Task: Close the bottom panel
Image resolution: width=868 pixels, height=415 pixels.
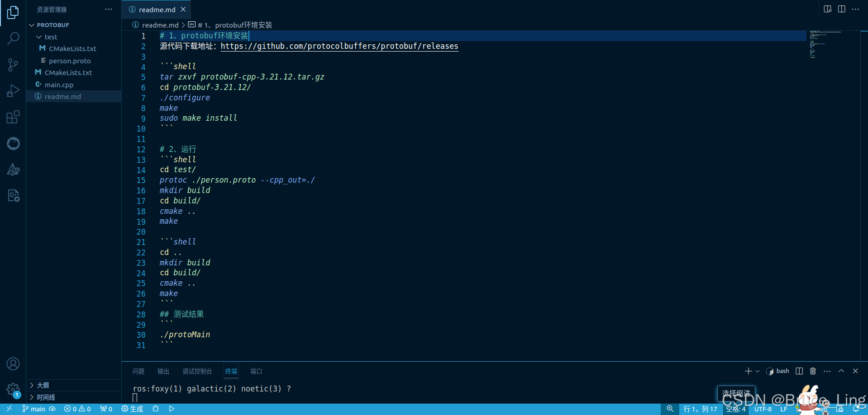Action: pyautogui.click(x=855, y=371)
